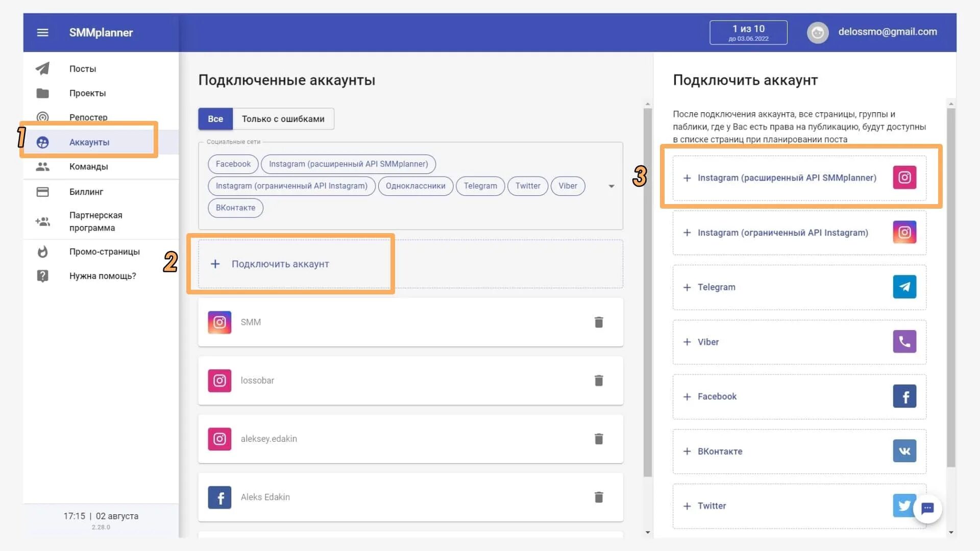Image resolution: width=980 pixels, height=551 pixels.
Task: Connect Instagram расширенный API SMMplanner
Action: [799, 178]
